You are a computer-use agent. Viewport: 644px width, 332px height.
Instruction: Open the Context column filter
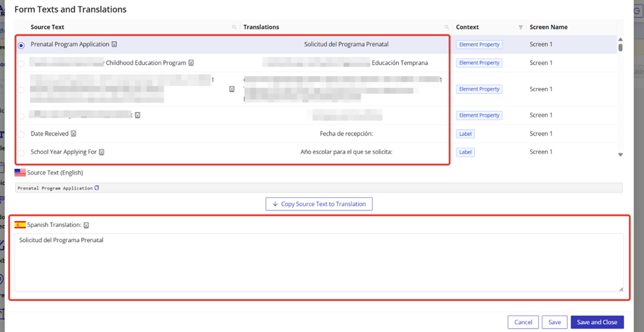point(520,28)
